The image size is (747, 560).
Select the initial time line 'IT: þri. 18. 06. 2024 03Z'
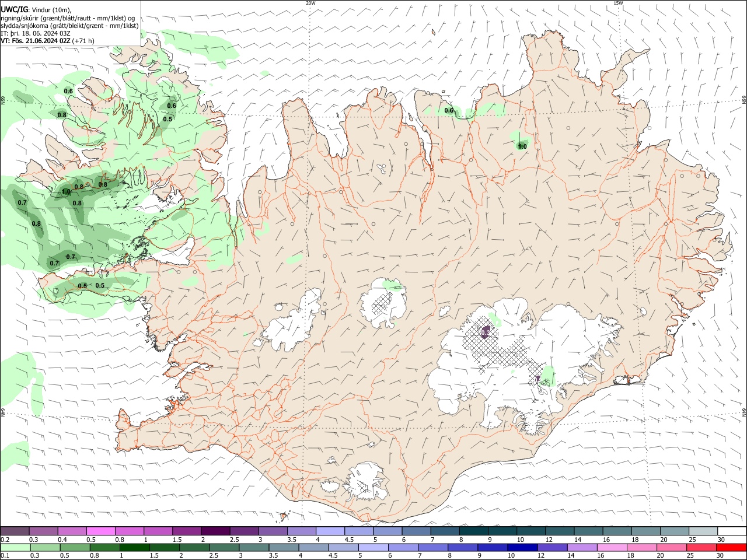(x=36, y=33)
